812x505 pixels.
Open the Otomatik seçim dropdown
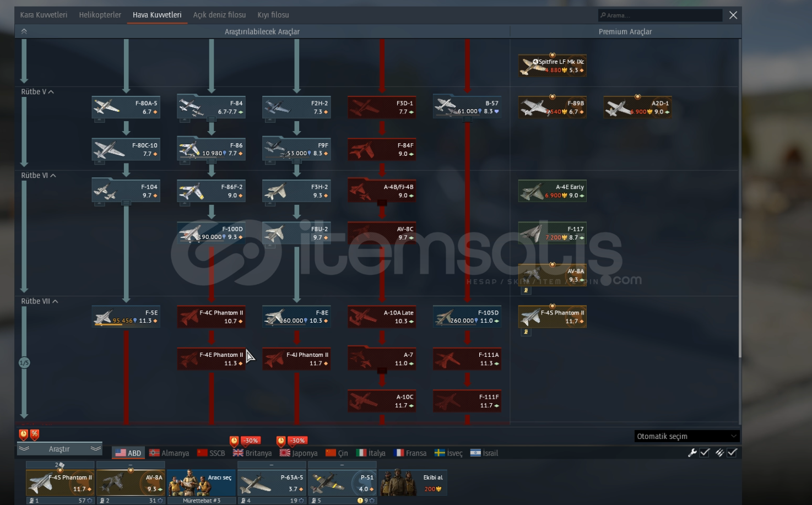coord(687,436)
